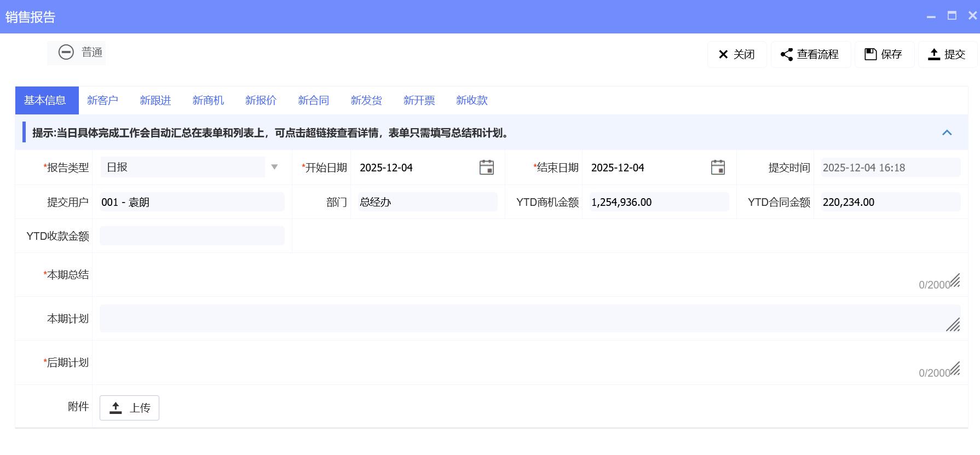Click the resize handle of 后期计划 textarea
The width and height of the screenshot is (980, 455).
pyautogui.click(x=954, y=369)
